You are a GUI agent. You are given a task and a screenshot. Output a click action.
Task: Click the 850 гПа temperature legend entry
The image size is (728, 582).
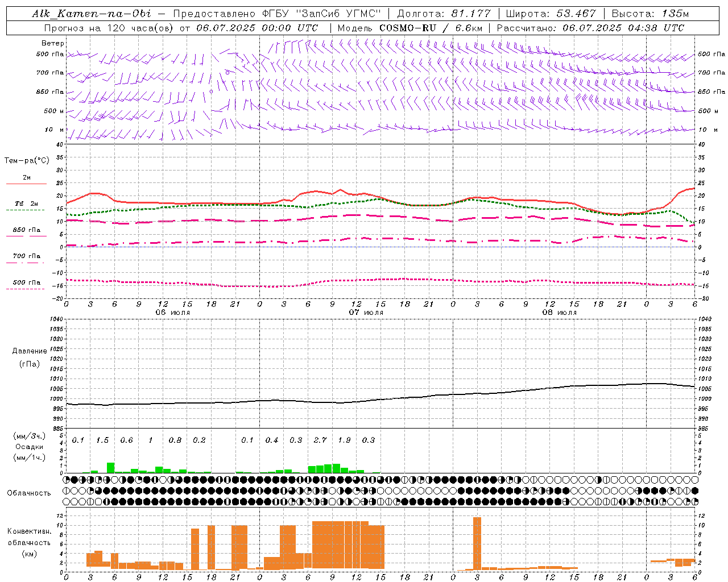pos(27,230)
